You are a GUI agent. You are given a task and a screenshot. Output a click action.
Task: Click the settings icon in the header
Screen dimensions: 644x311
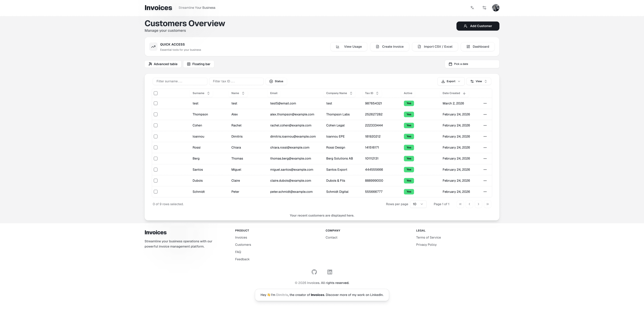click(x=484, y=8)
